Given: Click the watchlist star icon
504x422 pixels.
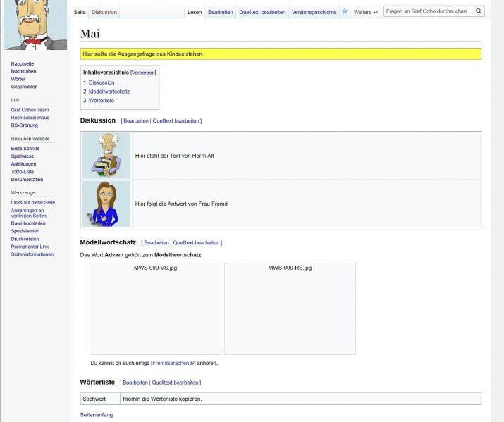Looking at the screenshot, I should [345, 12].
